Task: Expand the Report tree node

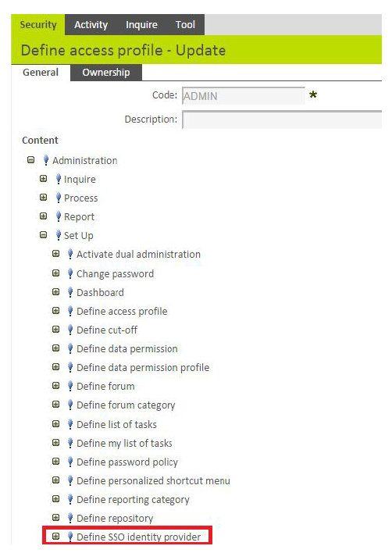Action: tap(44, 216)
